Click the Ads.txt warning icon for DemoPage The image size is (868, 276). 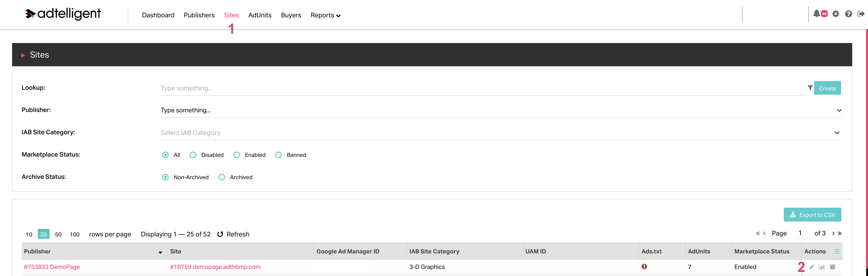pyautogui.click(x=644, y=267)
